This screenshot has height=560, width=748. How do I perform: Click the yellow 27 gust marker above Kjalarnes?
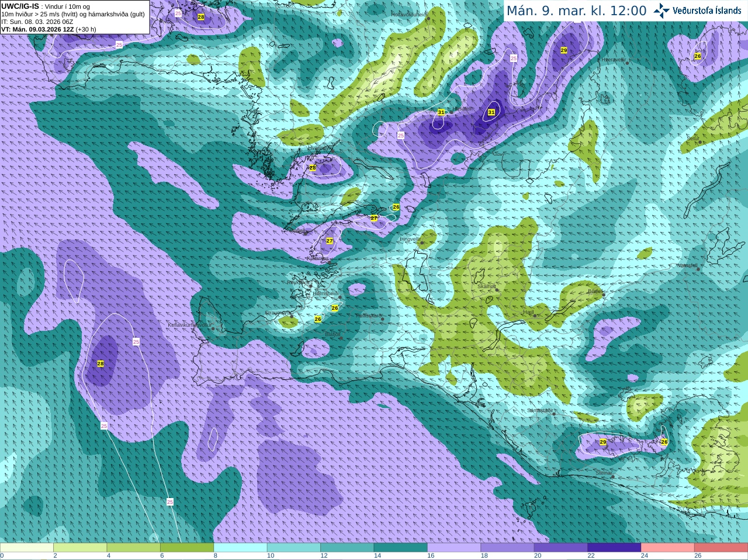pyautogui.click(x=330, y=241)
